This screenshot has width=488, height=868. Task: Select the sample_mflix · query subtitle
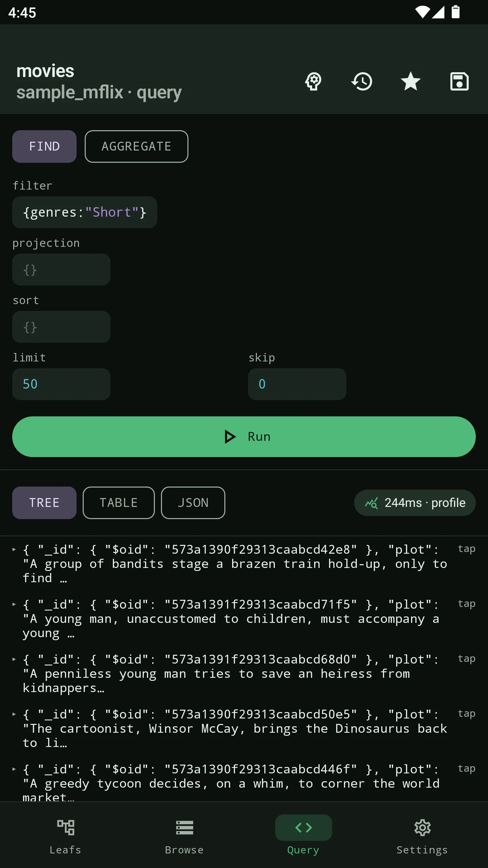(x=99, y=93)
